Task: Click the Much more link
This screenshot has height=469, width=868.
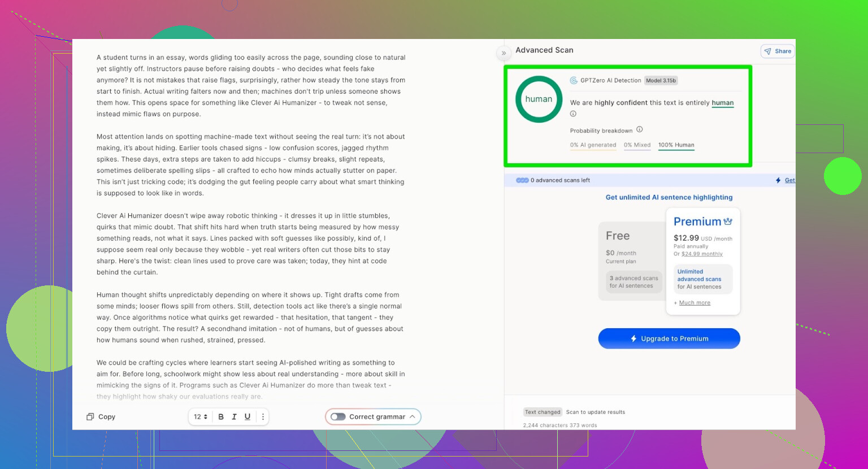Action: pyautogui.click(x=695, y=303)
